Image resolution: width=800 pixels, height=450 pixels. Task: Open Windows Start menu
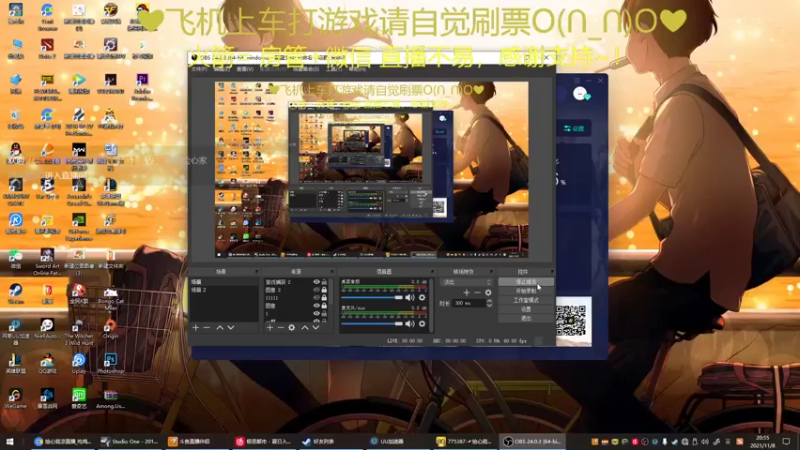[x=10, y=441]
